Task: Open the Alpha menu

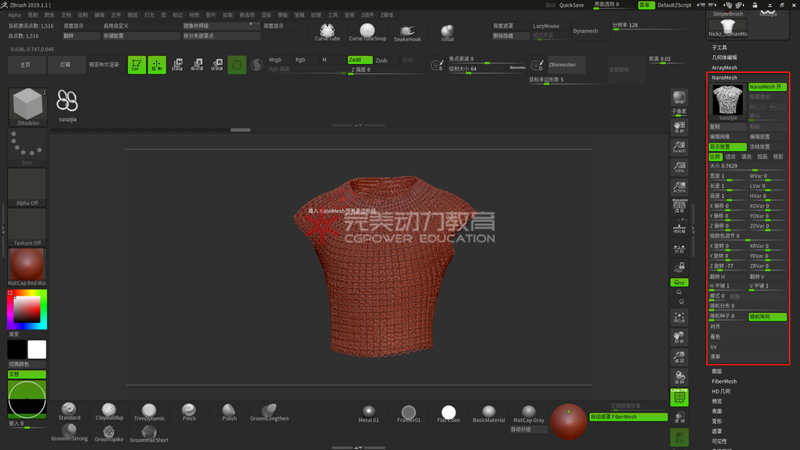Action: [14, 15]
